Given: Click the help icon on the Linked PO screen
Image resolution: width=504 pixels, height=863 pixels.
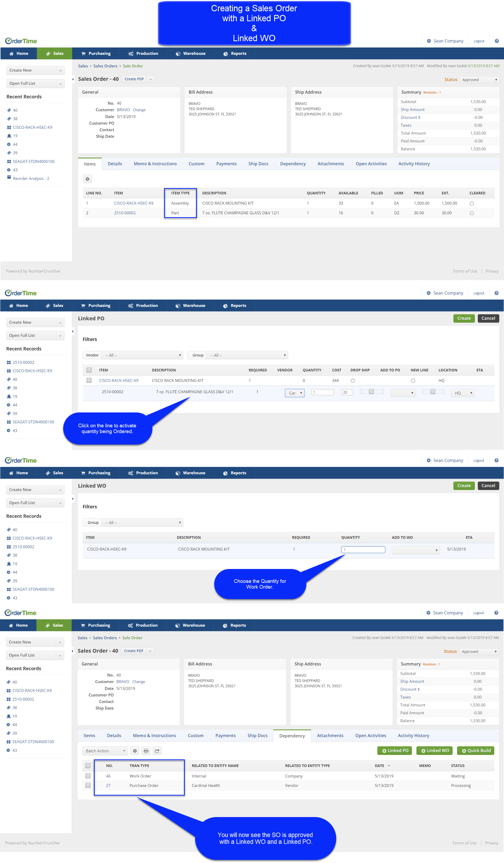Looking at the screenshot, I should click(496, 293).
